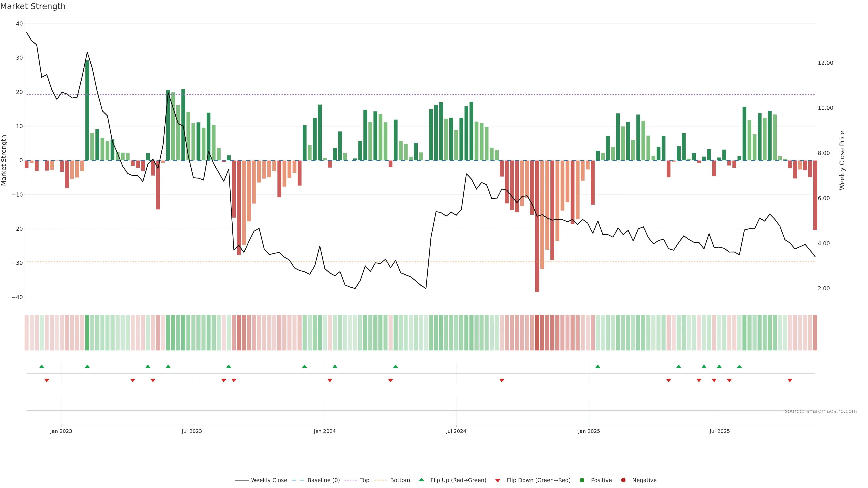Click the green Positive legend dot
The image size is (868, 488).
[x=582, y=480]
